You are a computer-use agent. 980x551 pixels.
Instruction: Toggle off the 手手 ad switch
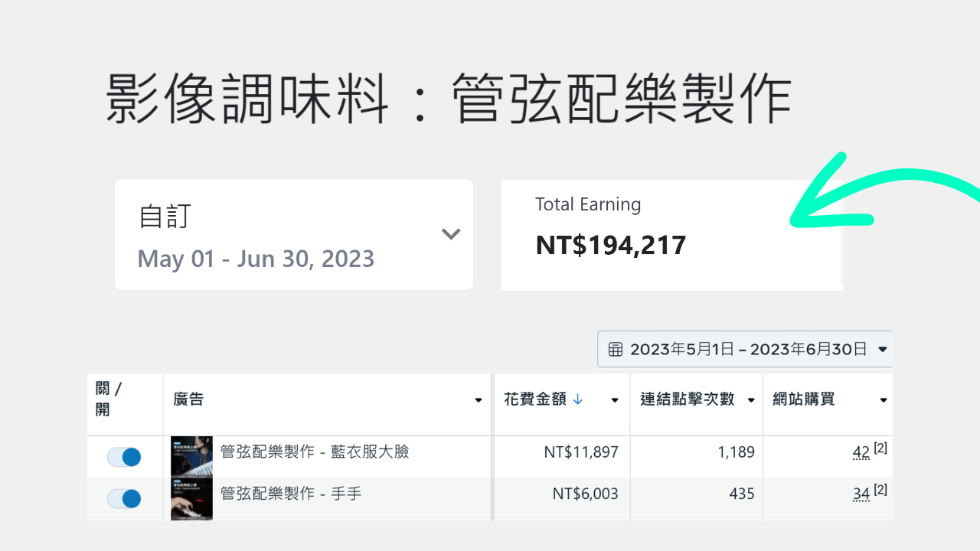[124, 499]
